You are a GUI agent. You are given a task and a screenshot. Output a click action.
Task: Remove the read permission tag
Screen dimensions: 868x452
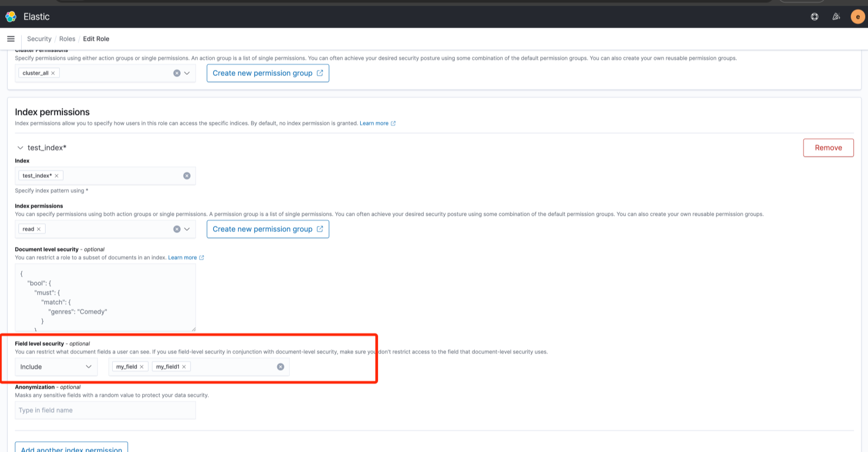[39, 229]
